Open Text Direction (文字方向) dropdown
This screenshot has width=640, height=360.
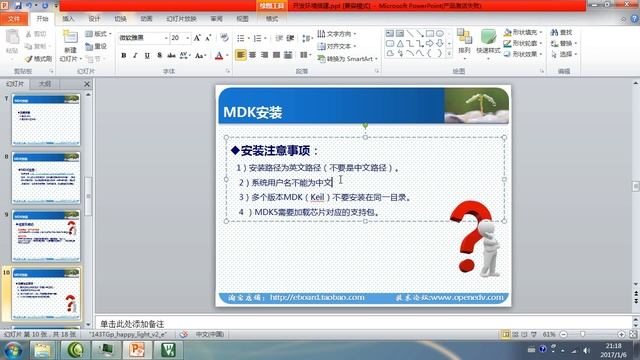337,34
